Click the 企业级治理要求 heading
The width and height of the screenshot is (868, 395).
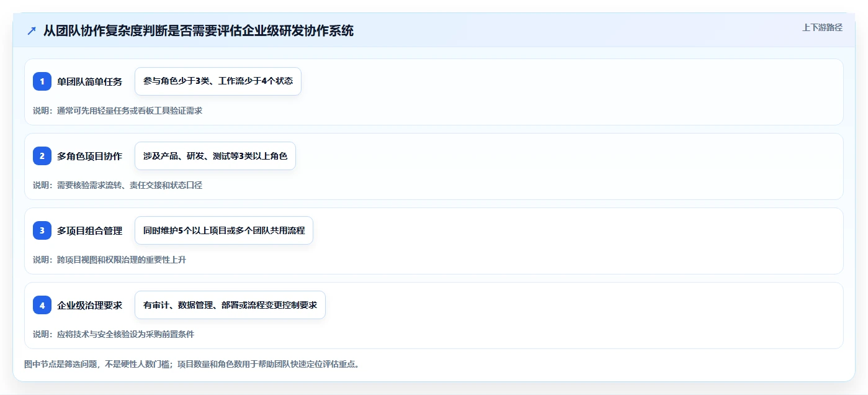coord(89,305)
